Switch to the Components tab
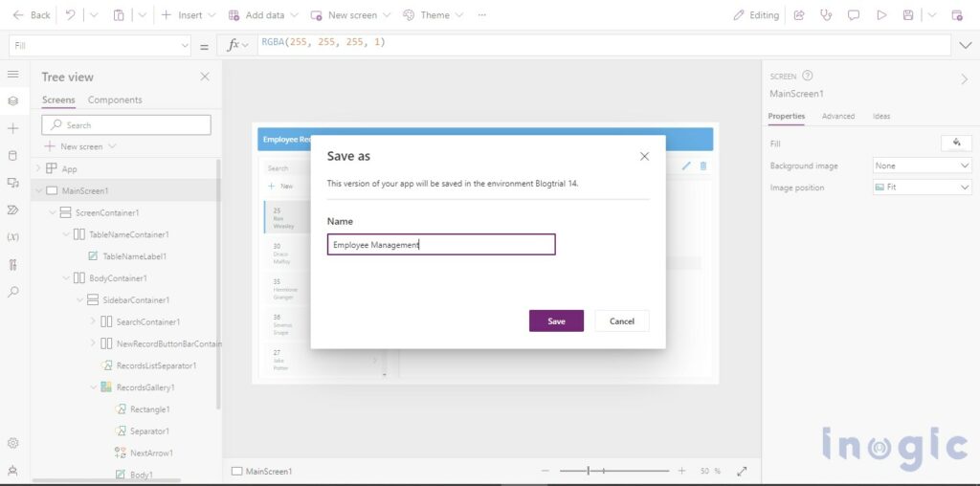Screen dimensions: 980x486 click(x=115, y=99)
